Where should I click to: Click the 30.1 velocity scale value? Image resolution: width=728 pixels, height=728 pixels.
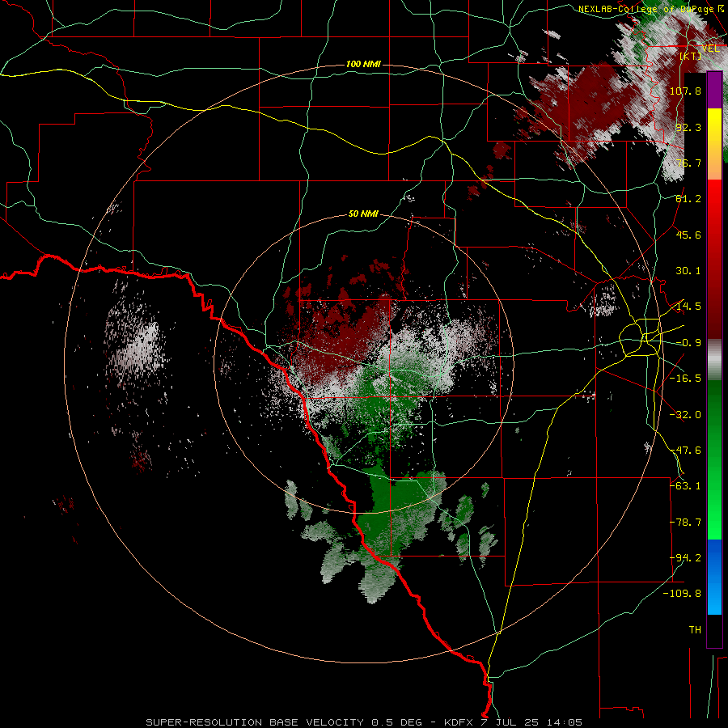tap(688, 271)
